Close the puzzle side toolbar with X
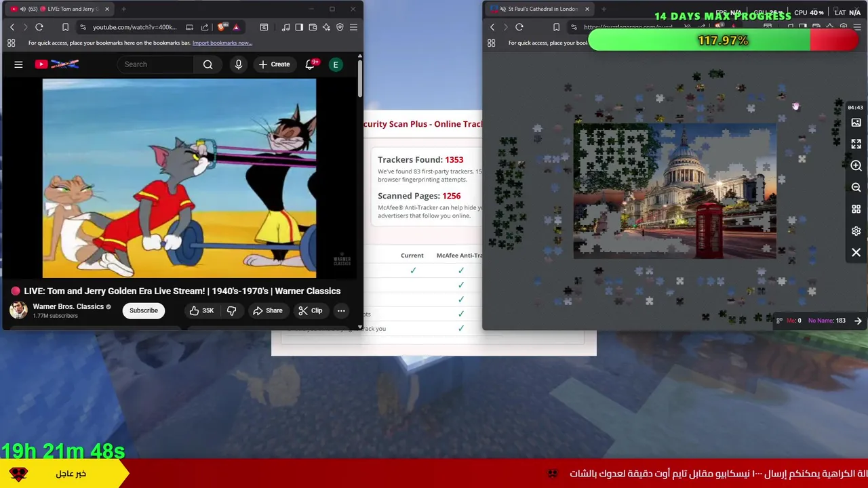This screenshot has width=868, height=488. pyautogui.click(x=856, y=253)
